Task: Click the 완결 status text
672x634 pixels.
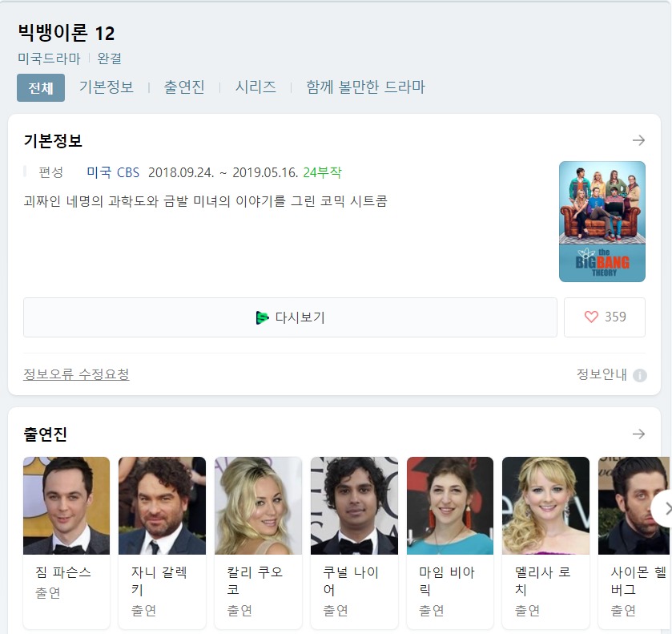Action: click(109, 59)
